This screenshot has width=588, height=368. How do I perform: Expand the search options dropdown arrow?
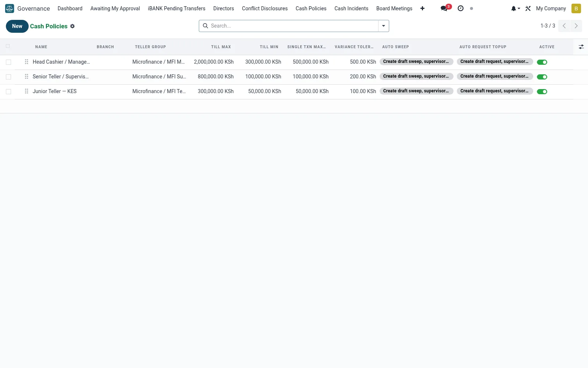click(x=383, y=26)
